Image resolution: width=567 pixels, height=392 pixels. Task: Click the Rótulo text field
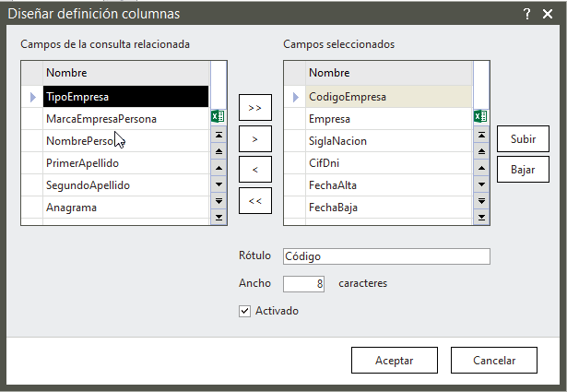[386, 256]
